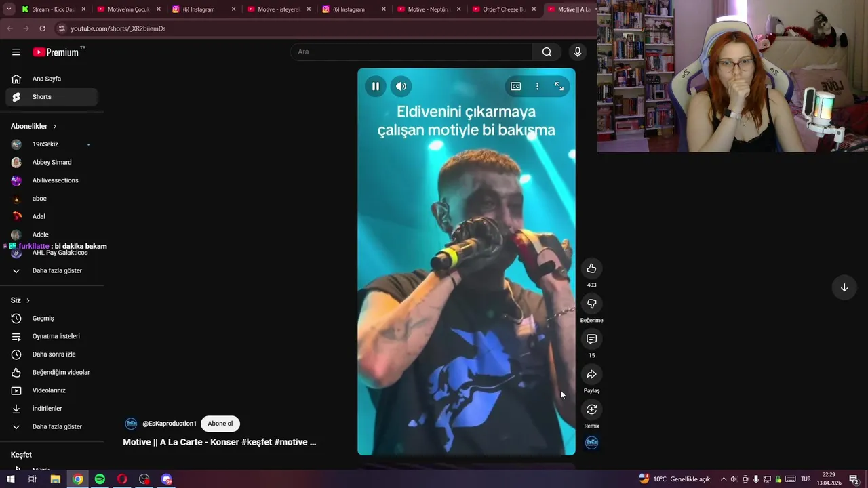The width and height of the screenshot is (868, 488).
Task: Go to Ana Sayfa home page
Action: [52, 79]
